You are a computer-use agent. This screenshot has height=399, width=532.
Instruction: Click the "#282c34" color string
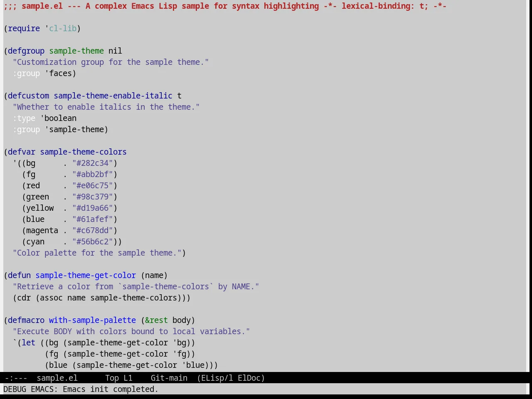click(x=92, y=163)
